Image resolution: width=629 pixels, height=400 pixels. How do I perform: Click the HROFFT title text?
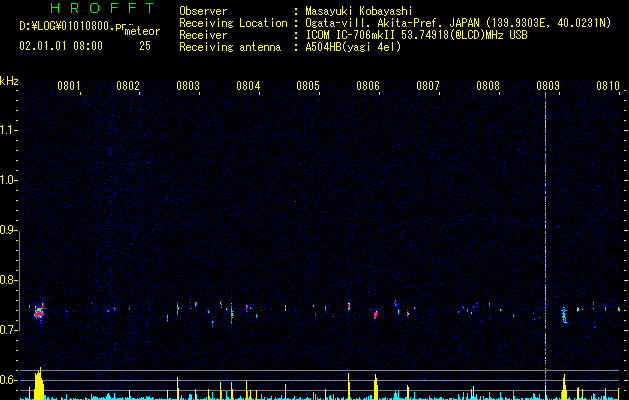[102, 8]
